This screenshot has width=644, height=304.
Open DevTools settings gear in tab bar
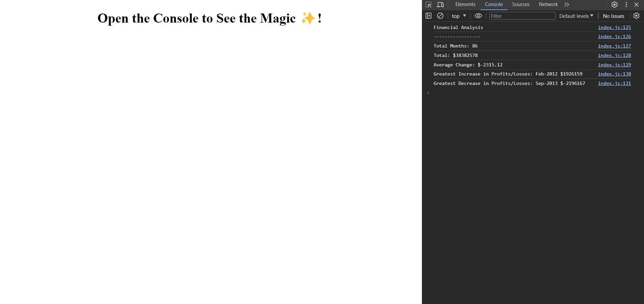pyautogui.click(x=614, y=5)
